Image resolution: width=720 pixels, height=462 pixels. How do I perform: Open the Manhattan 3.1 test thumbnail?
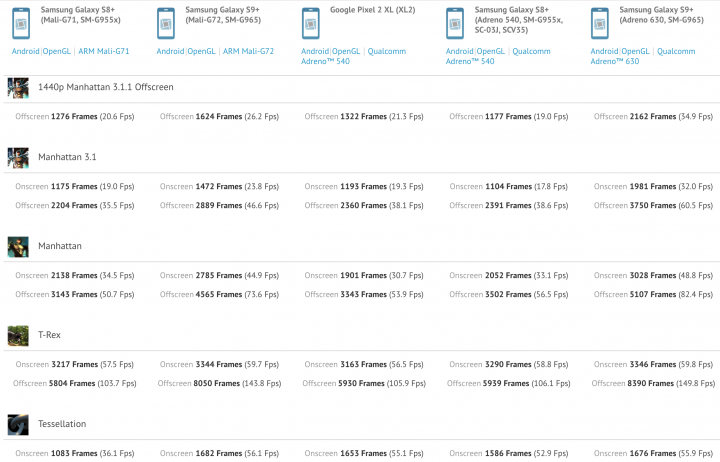[18, 158]
